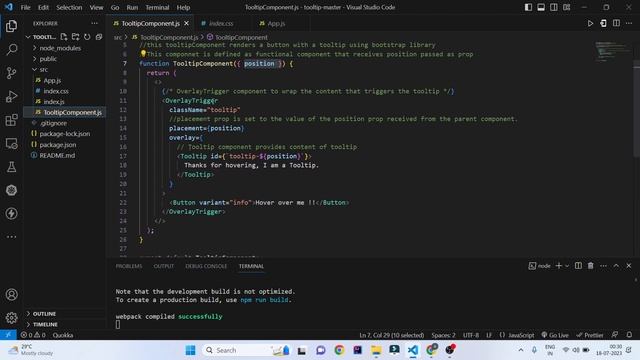Open the Source Control view
Screen dimensions: 640x360
click(11, 73)
